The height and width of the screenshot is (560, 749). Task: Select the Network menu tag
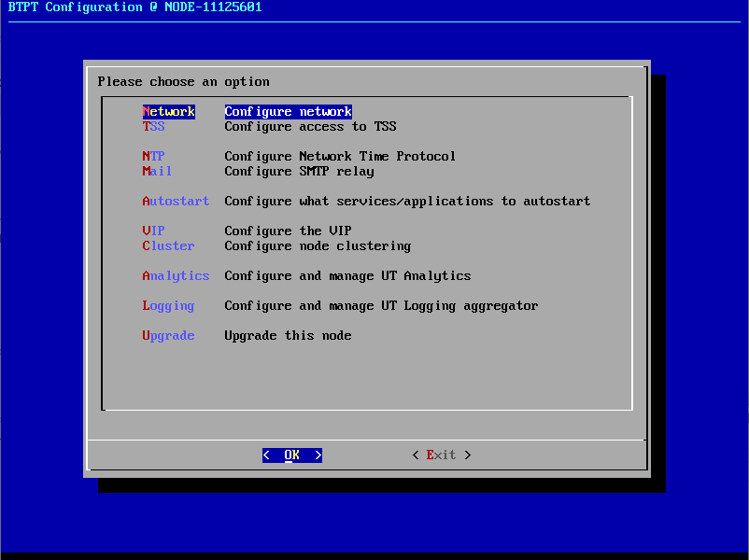[169, 111]
